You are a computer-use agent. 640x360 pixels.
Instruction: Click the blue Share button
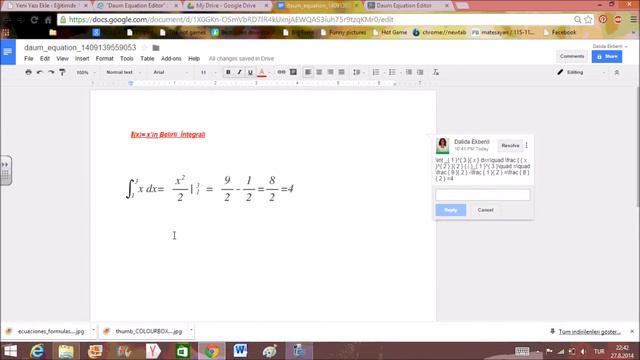607,56
